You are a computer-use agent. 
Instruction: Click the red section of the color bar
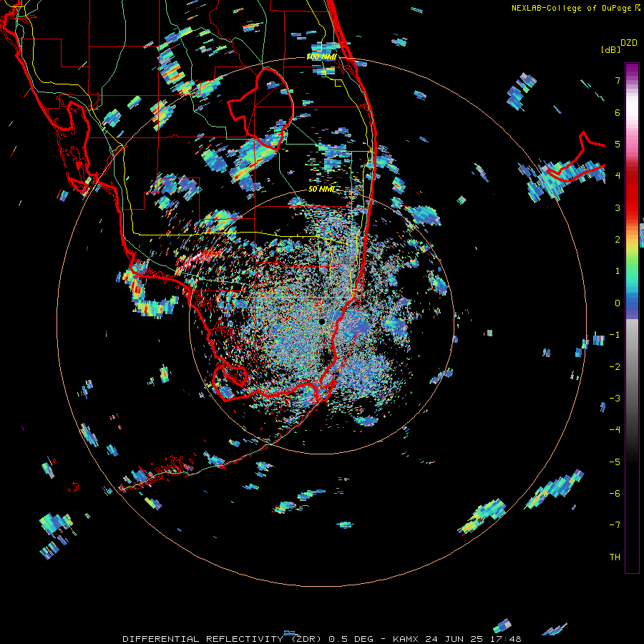(x=632, y=191)
